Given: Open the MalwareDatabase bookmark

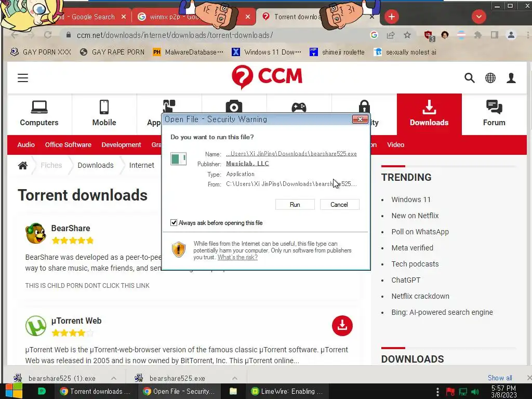Looking at the screenshot, I should coord(188,52).
